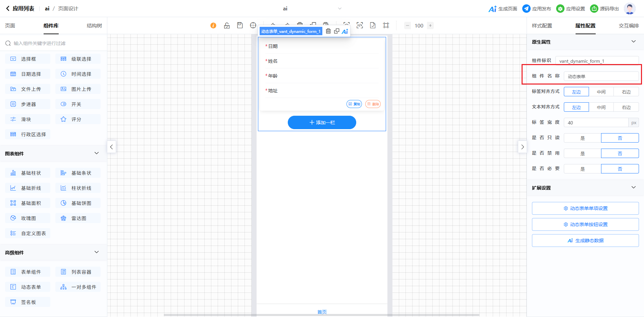Set 是否只读 option to 是
This screenshot has width=644, height=317.
582,138
